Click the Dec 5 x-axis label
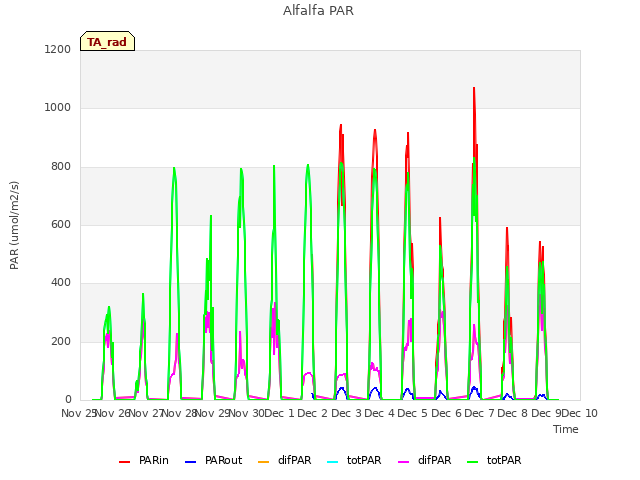This screenshot has width=640, height=480. (413, 413)
